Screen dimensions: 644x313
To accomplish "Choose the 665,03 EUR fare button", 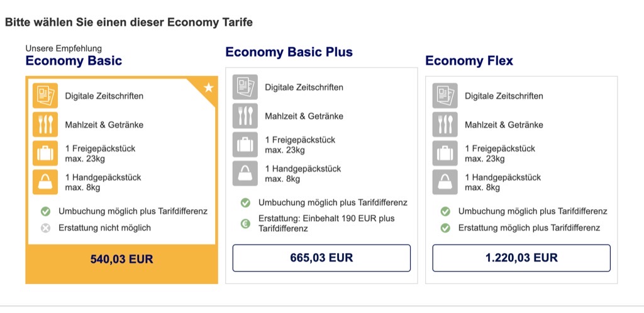I will point(321,258).
